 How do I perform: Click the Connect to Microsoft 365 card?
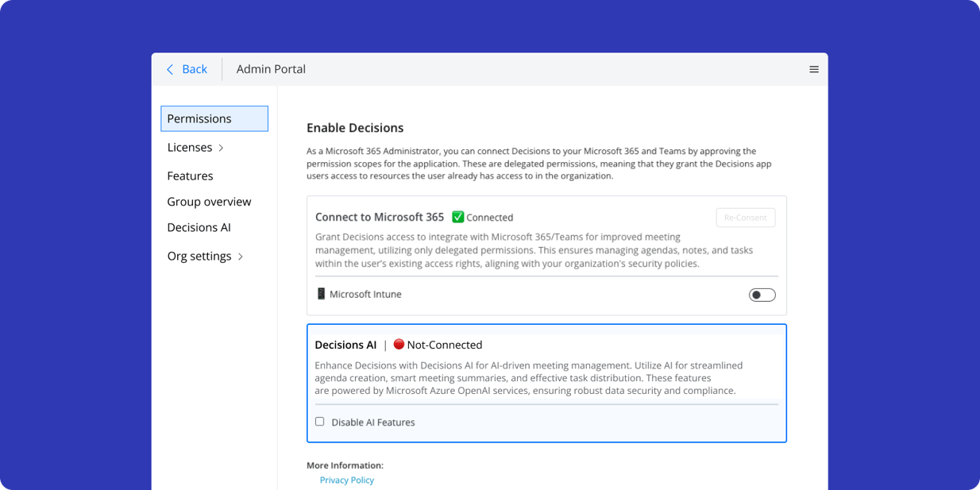(546, 254)
